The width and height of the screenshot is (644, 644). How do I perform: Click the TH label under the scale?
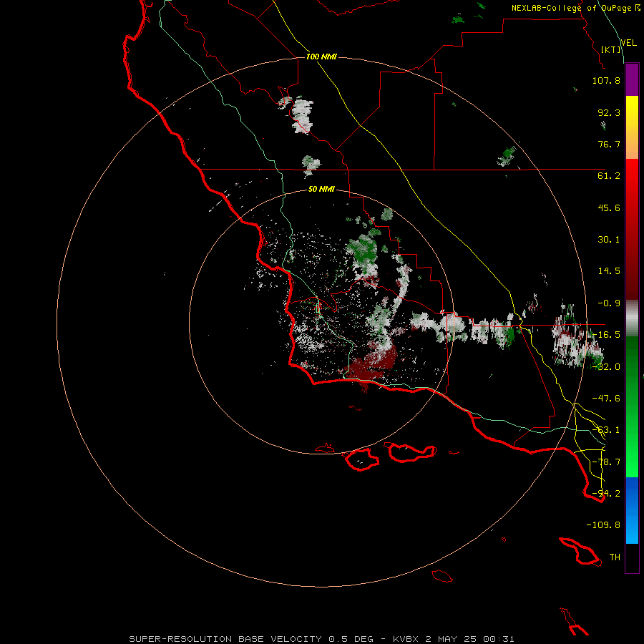[x=615, y=557]
